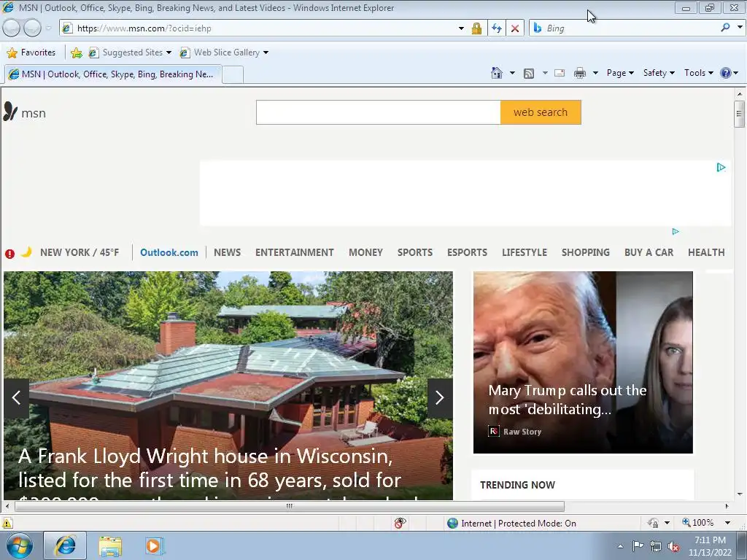The height and width of the screenshot is (560, 747).
Task: Open Print dropdown arrow
Action: click(595, 74)
